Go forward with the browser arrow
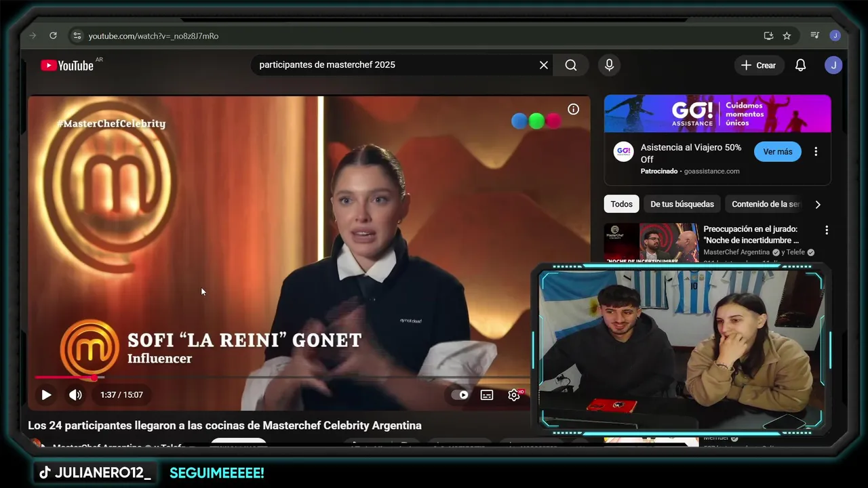 [x=33, y=36]
